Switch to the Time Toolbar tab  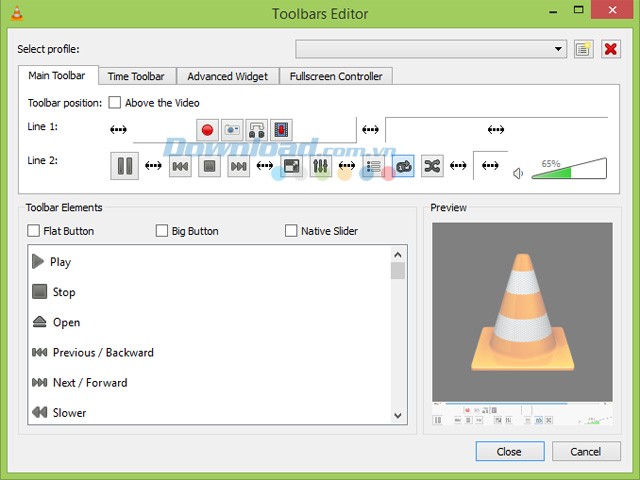coord(136,76)
